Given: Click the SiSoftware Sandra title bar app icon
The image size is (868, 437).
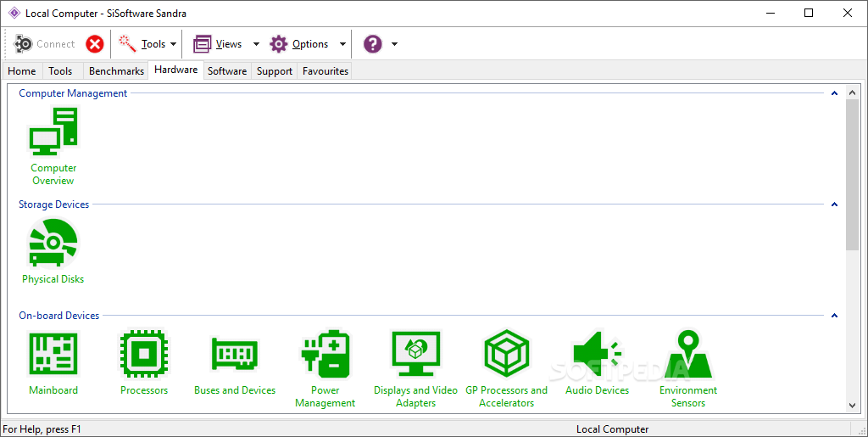Looking at the screenshot, I should pos(14,14).
